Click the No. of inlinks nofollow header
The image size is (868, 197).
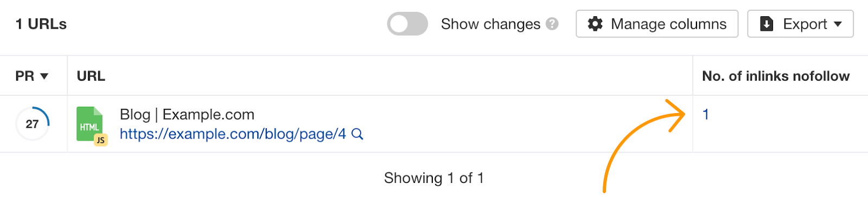tap(776, 76)
